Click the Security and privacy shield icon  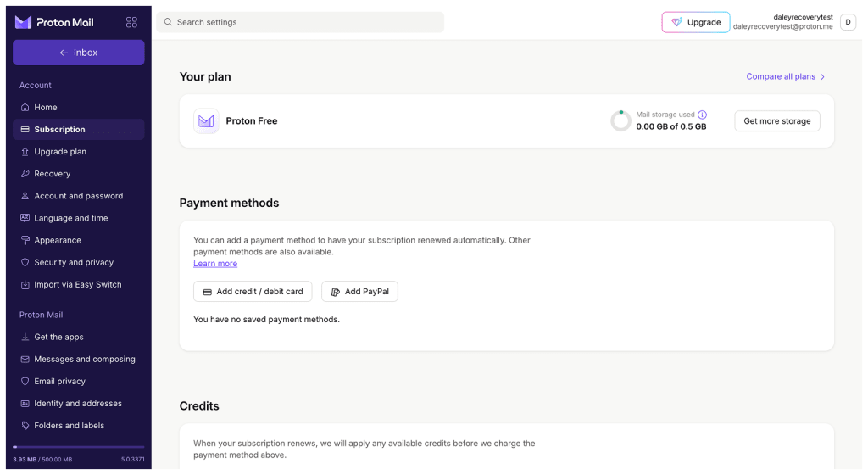tap(25, 262)
